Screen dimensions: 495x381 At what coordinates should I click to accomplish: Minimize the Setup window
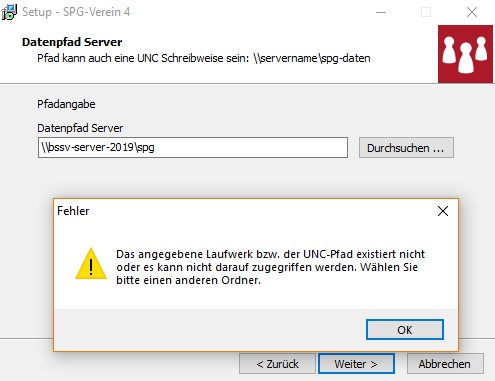[x=381, y=12]
